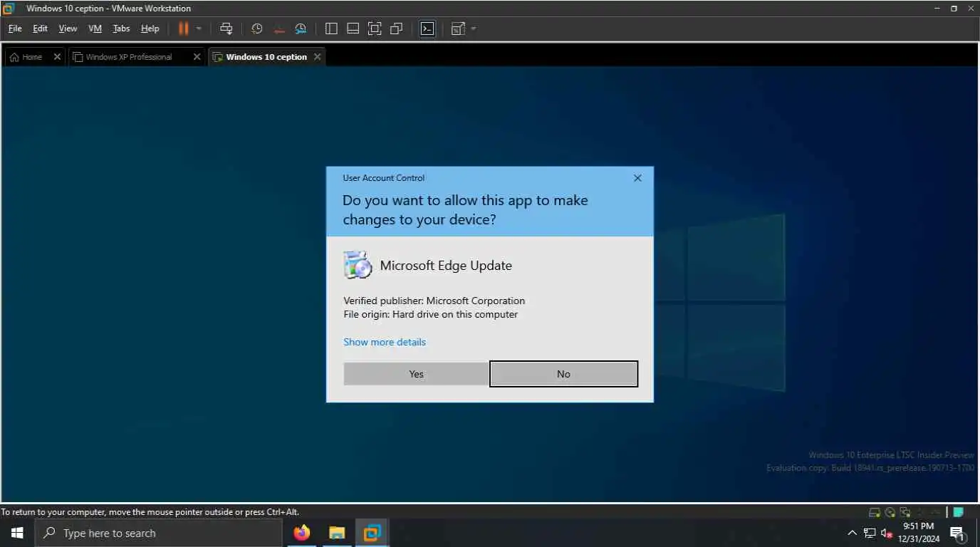
Task: Click the Verified publisher: Microsoft Corporation text
Action: 434,301
